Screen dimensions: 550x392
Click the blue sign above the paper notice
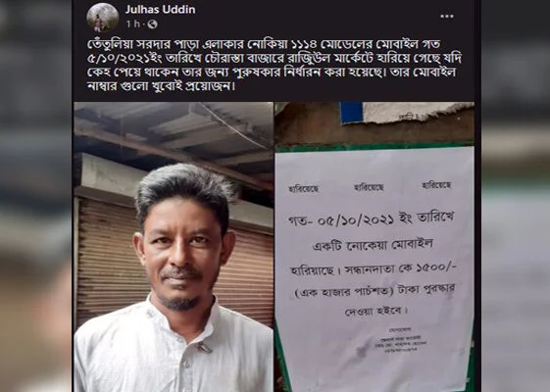(351, 112)
